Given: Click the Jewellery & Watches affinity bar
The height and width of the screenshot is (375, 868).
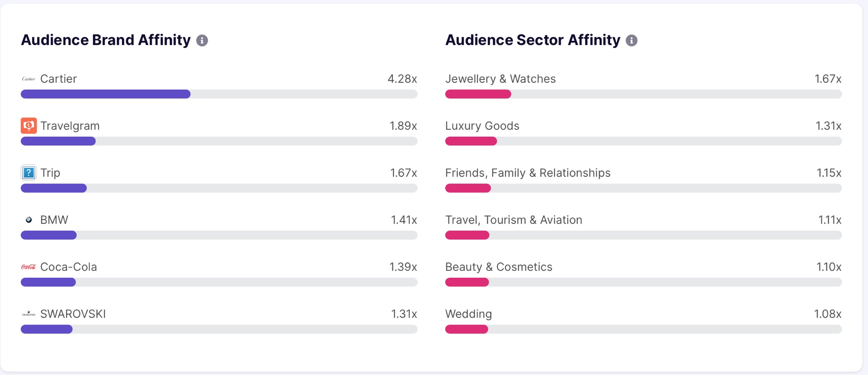Looking at the screenshot, I should [643, 94].
